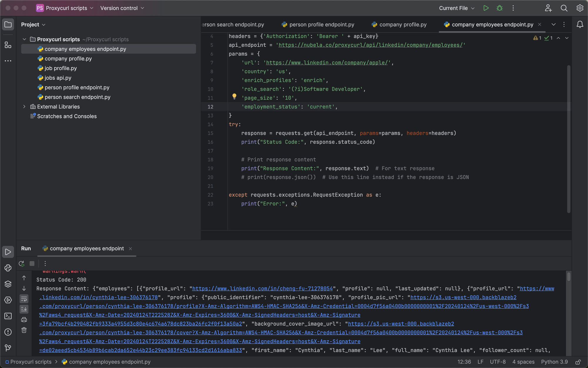Toggle read-only lock icon in the status bar
The height and width of the screenshot is (368, 588).
578,362
